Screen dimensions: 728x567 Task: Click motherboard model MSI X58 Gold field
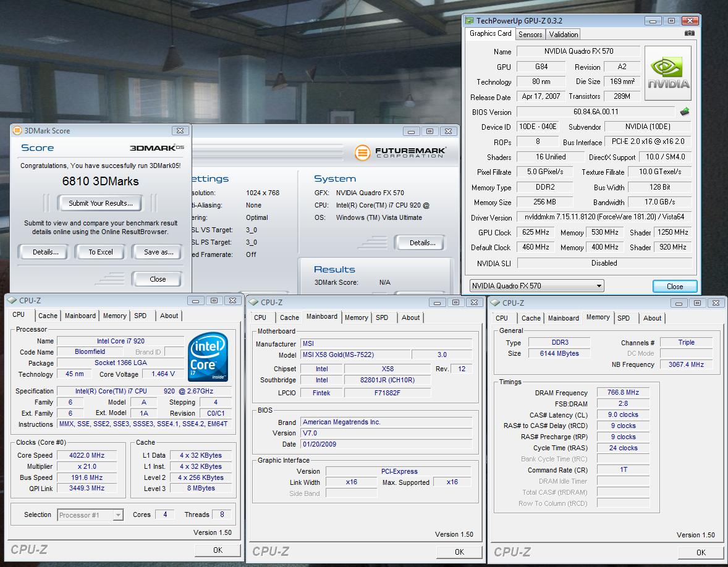pos(355,355)
